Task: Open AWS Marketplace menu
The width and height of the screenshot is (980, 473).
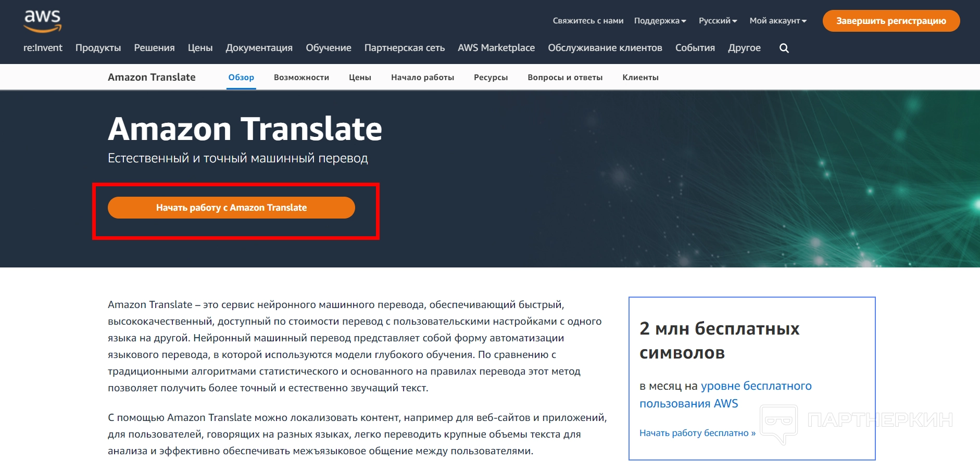Action: tap(496, 48)
